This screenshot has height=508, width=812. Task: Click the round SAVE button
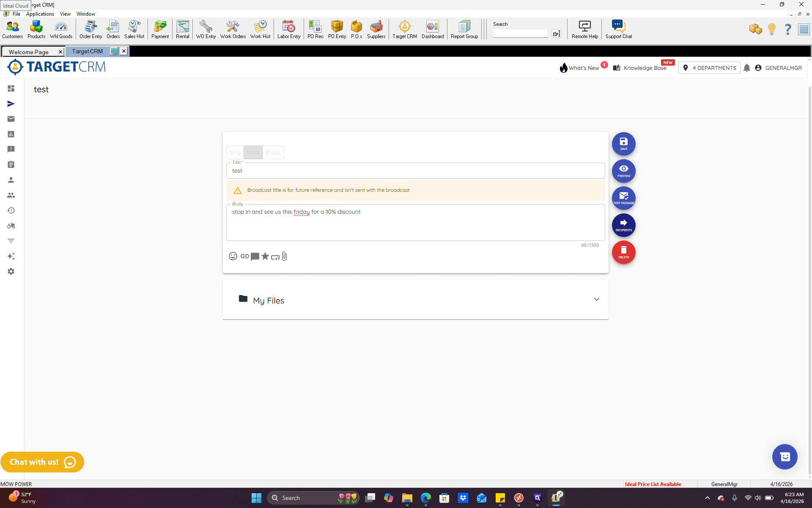[623, 144]
